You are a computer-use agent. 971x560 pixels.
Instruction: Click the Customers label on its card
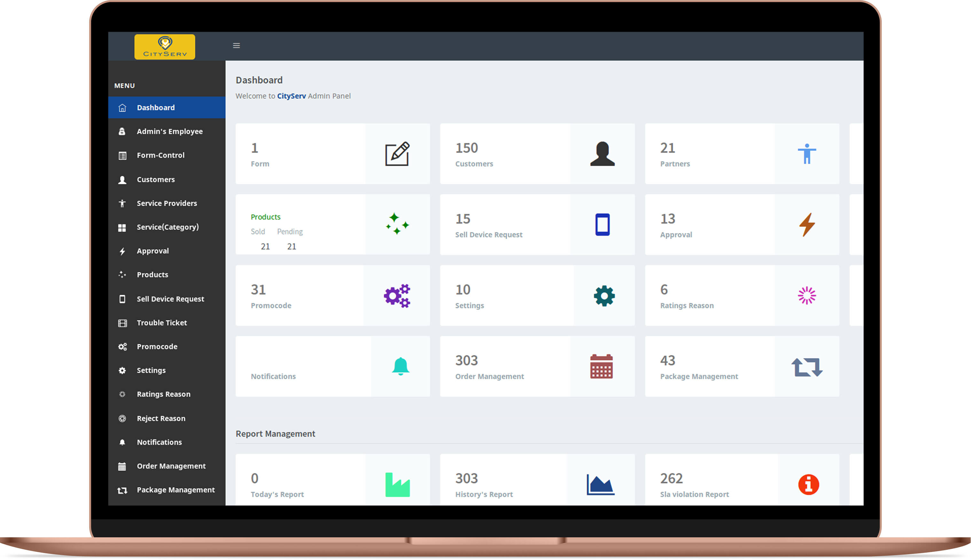click(474, 164)
